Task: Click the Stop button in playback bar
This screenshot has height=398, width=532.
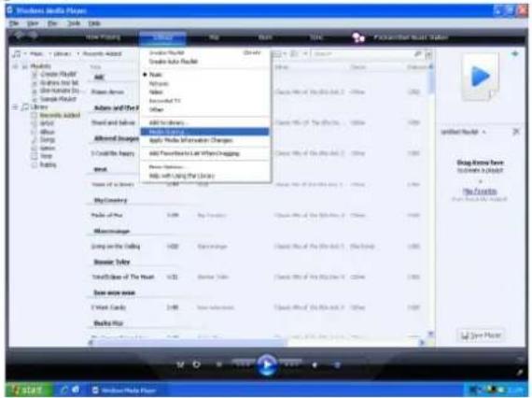Action: pyautogui.click(x=219, y=364)
